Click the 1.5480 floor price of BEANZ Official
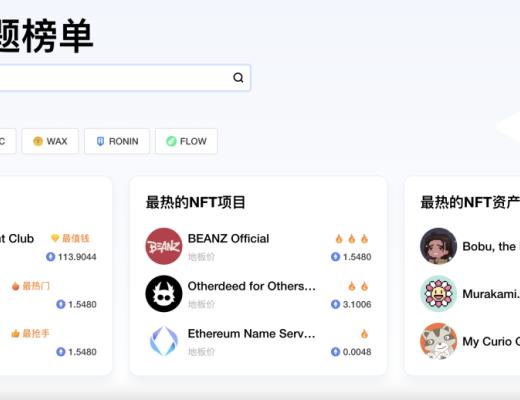Image resolution: width=520 pixels, height=400 pixels. pos(357,257)
